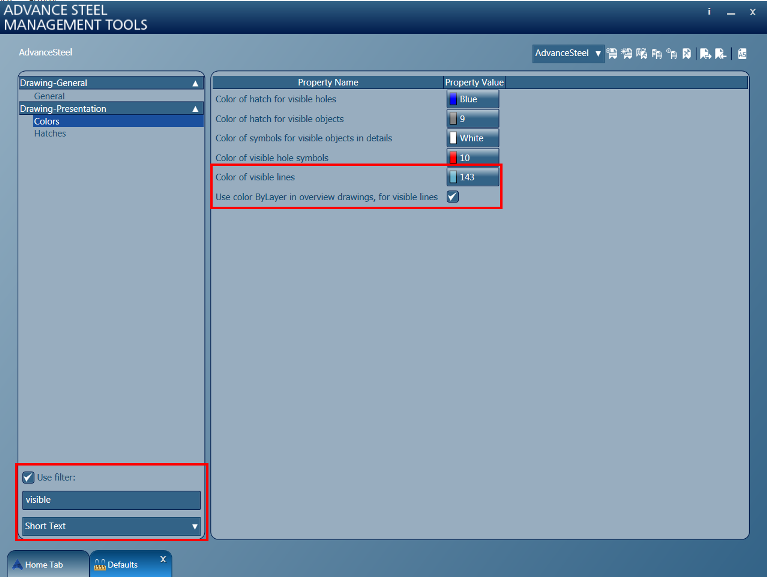Click the edit profile icon with pencil
Image resolution: width=767 pixels, height=577 pixels.
point(642,53)
